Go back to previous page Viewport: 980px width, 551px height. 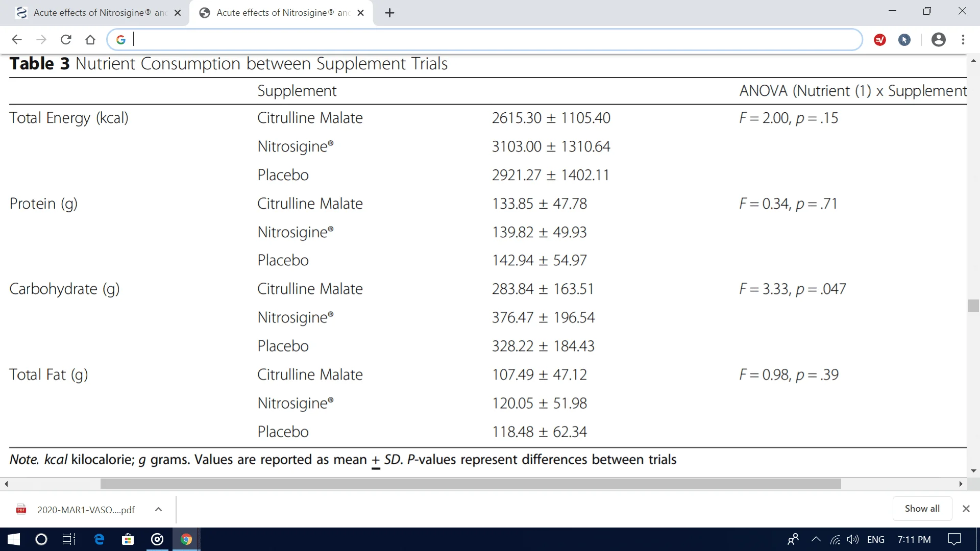coord(17,40)
